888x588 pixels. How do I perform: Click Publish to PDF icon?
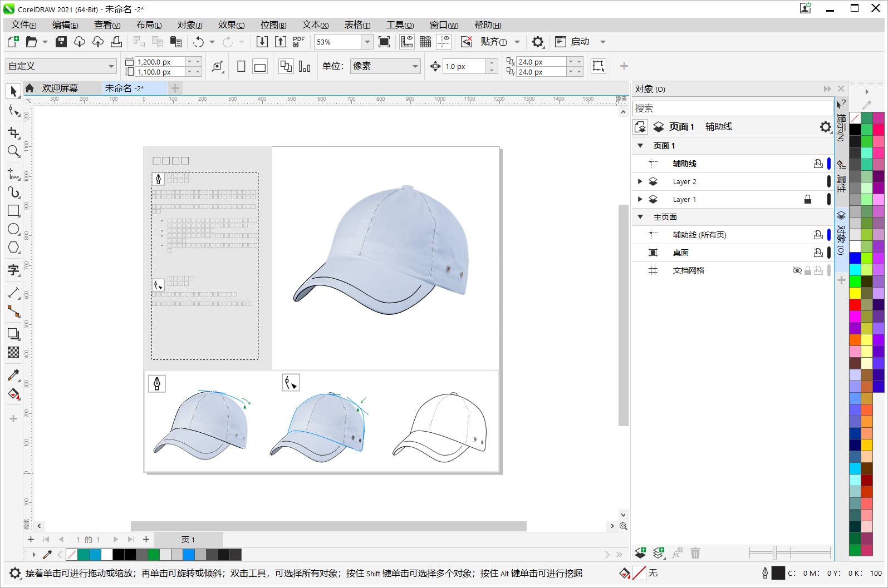tap(299, 42)
